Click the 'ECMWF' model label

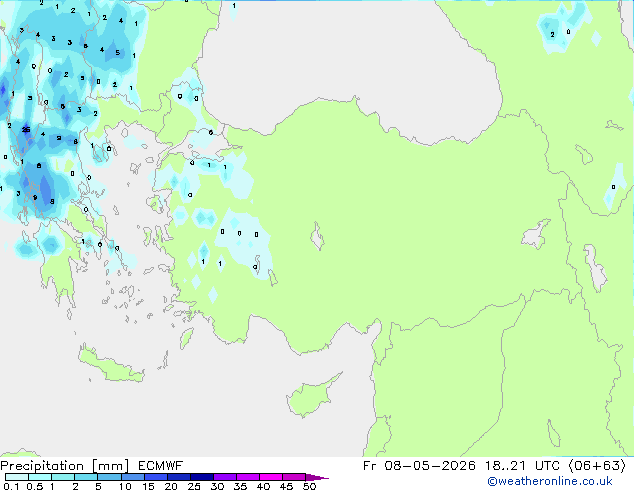pos(161,466)
